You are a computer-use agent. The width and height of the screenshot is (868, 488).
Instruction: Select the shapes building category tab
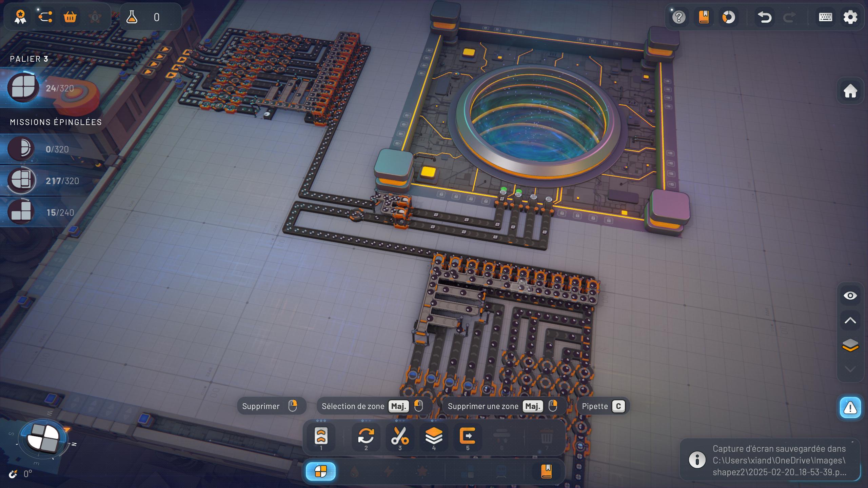coord(321,471)
